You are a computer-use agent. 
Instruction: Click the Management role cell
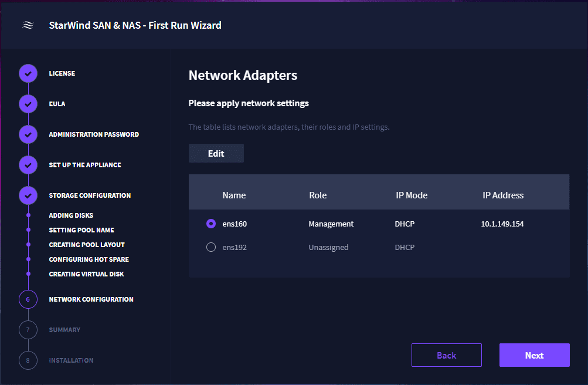pyautogui.click(x=331, y=224)
